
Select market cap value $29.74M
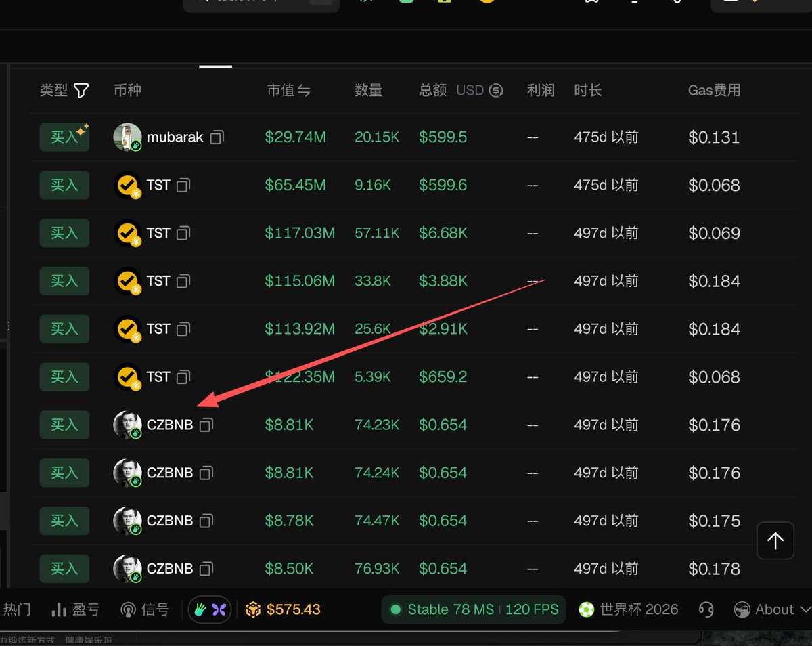296,137
